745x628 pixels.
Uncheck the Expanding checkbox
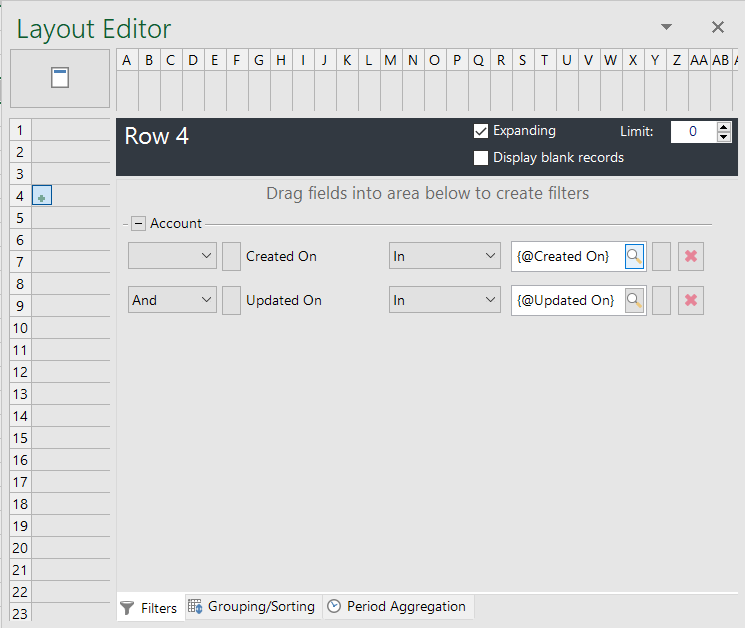click(x=481, y=131)
